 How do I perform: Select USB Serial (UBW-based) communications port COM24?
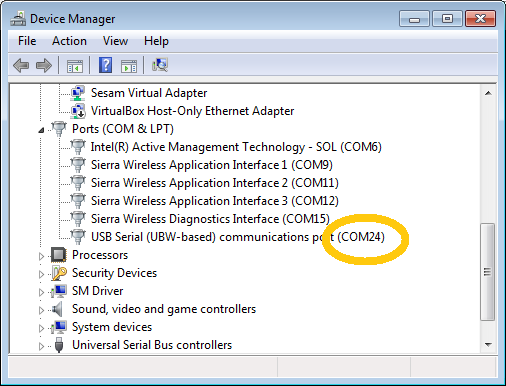click(238, 237)
